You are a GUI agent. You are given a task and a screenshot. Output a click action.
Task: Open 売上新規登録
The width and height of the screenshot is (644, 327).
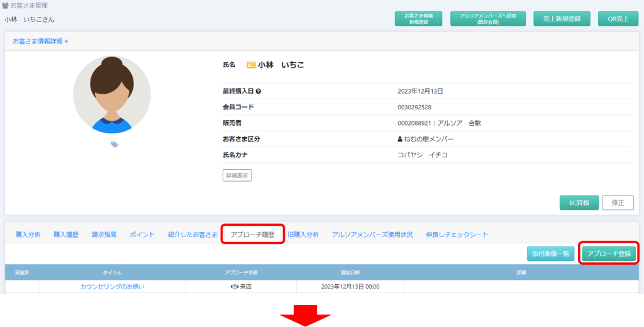(562, 19)
